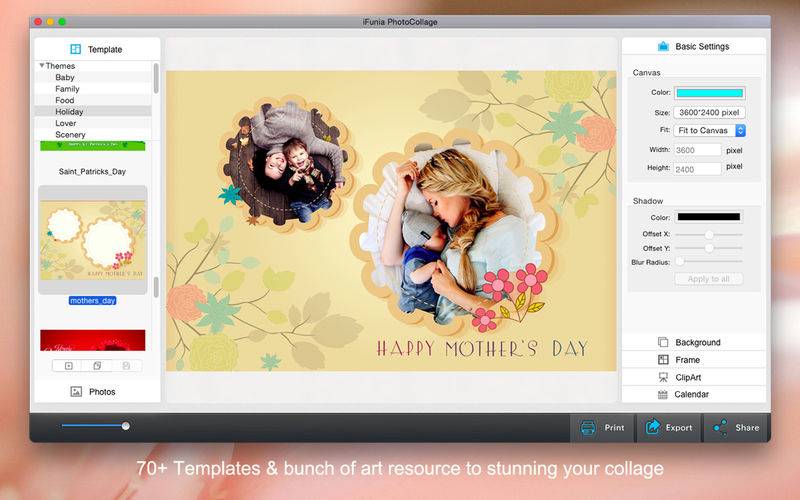Screen dimensions: 800x500
Task: Click the Blur Radius slider handle
Action: pyautogui.click(x=680, y=261)
